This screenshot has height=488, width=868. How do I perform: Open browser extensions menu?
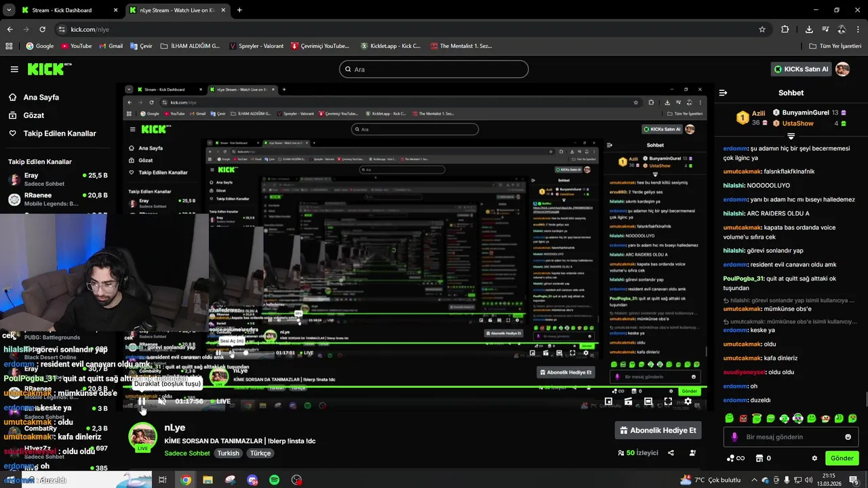point(785,29)
